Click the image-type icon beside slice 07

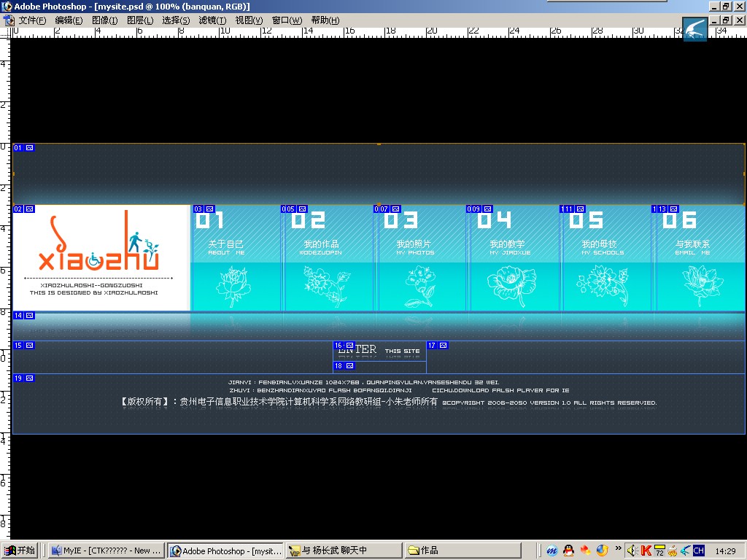click(395, 209)
